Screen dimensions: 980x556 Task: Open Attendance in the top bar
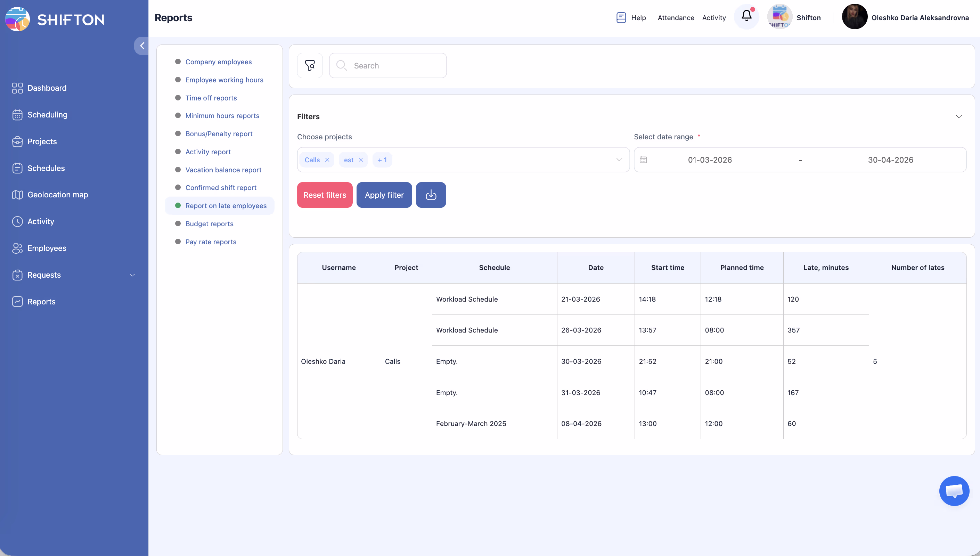675,18
